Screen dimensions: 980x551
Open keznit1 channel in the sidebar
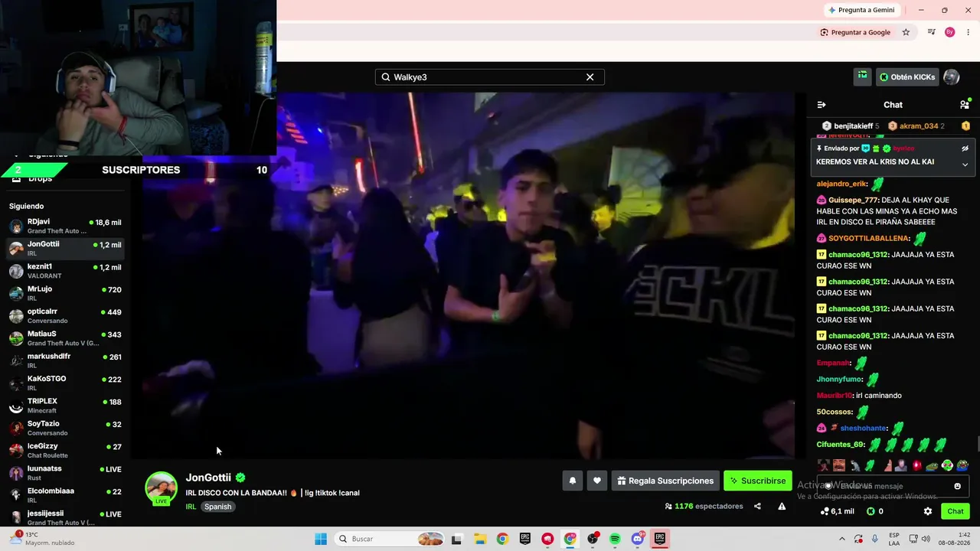(65, 271)
